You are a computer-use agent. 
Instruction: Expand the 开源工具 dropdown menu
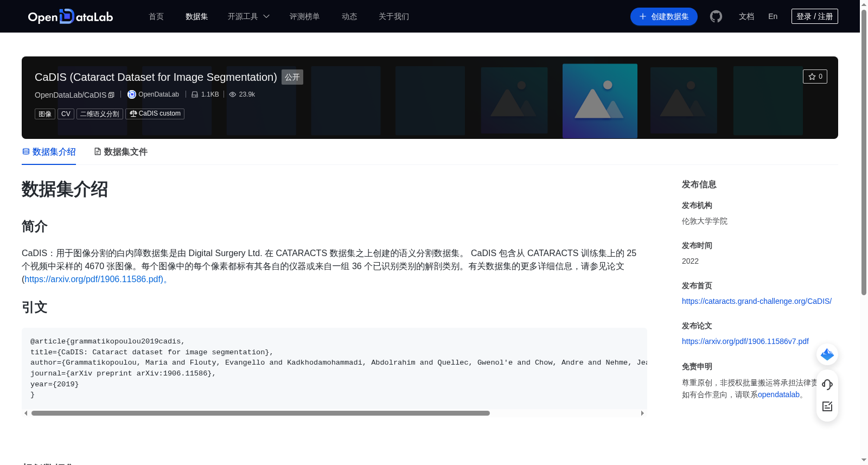tap(248, 17)
